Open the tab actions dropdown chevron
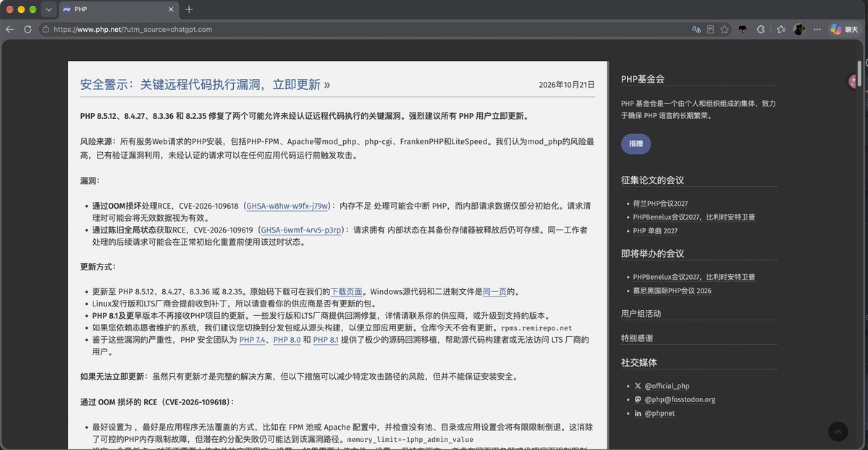 point(49,9)
